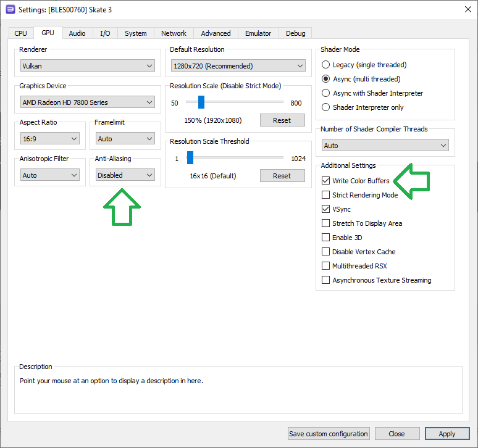
Task: Check the Enable 3D option
Action: 326,237
